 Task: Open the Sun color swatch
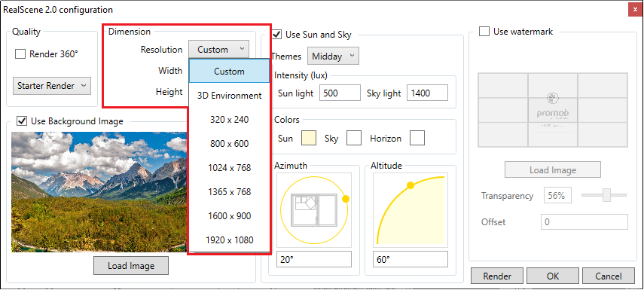(309, 138)
